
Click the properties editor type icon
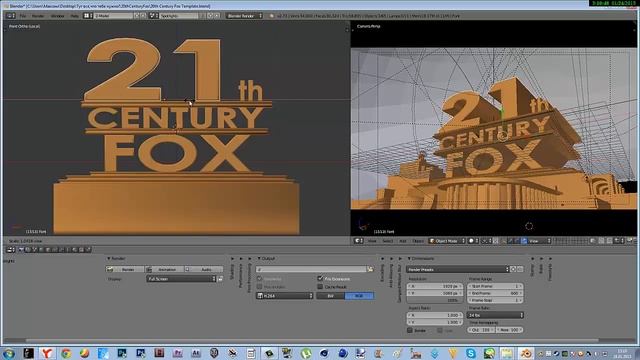[x=11, y=250]
